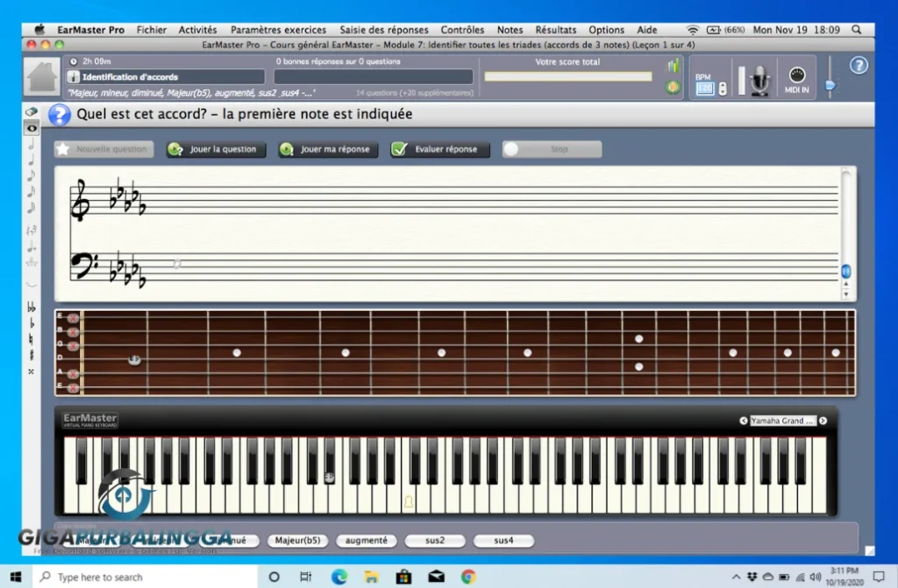The height and width of the screenshot is (588, 898).
Task: Select the augmenté answer option
Action: [x=366, y=541]
